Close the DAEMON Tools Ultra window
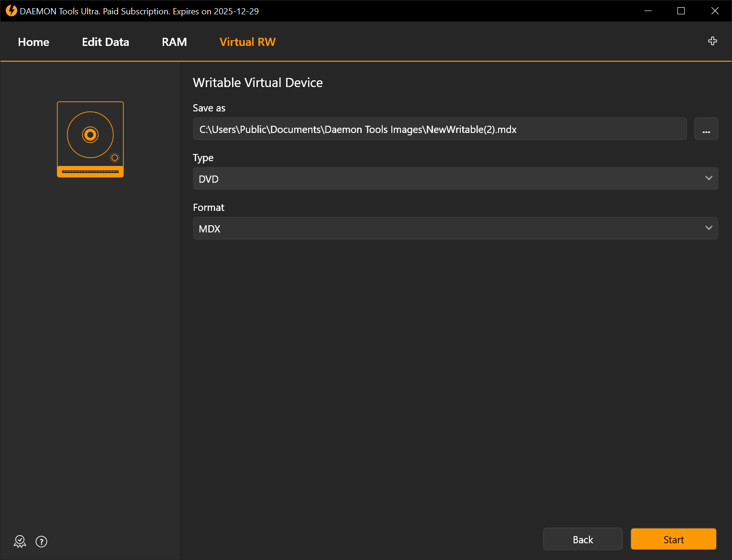The image size is (732, 560). coord(715,11)
